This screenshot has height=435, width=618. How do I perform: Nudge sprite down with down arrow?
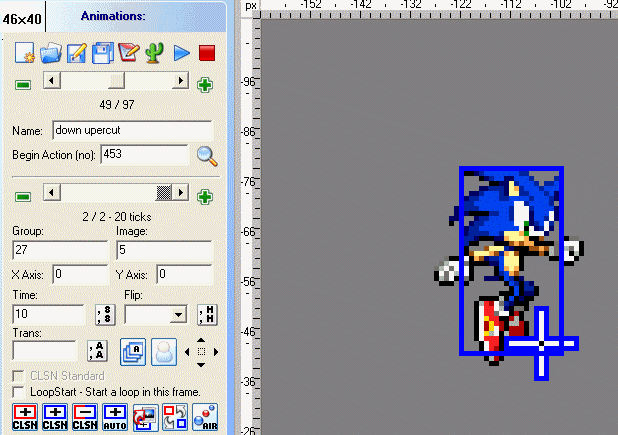coord(201,365)
